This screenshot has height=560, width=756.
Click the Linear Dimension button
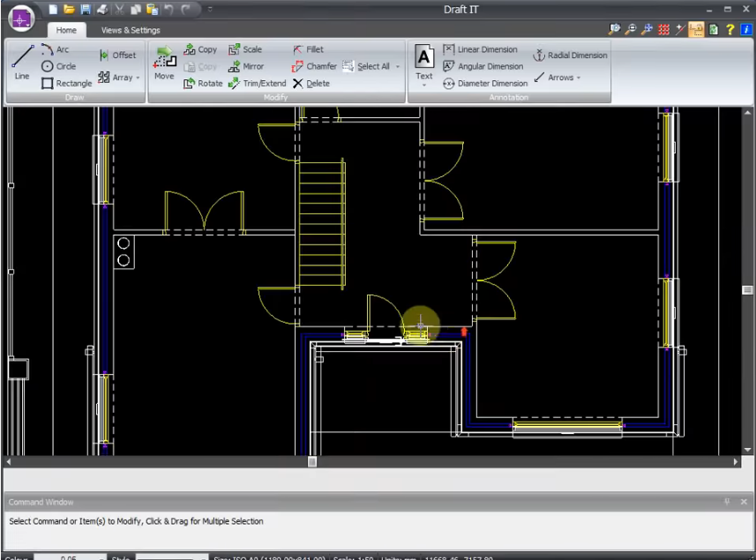coord(480,49)
